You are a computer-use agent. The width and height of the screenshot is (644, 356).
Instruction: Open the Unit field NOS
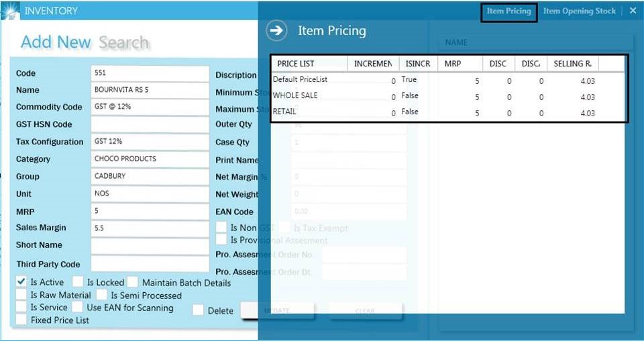tap(150, 194)
